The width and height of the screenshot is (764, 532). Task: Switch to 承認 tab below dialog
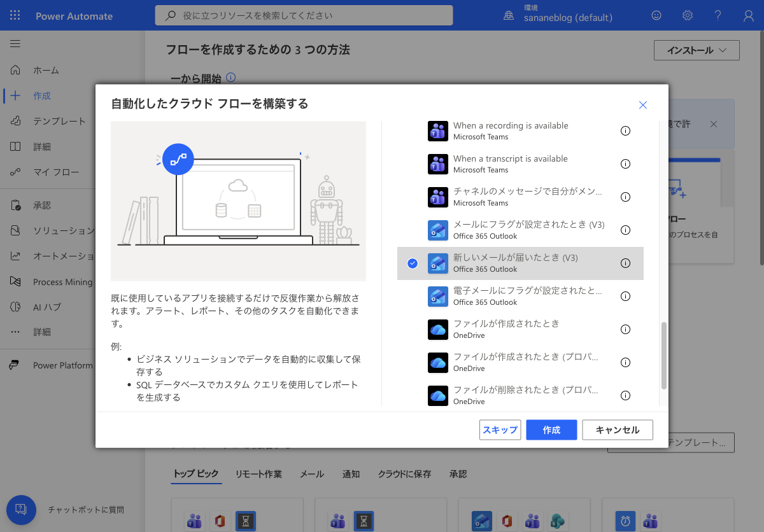point(458,474)
